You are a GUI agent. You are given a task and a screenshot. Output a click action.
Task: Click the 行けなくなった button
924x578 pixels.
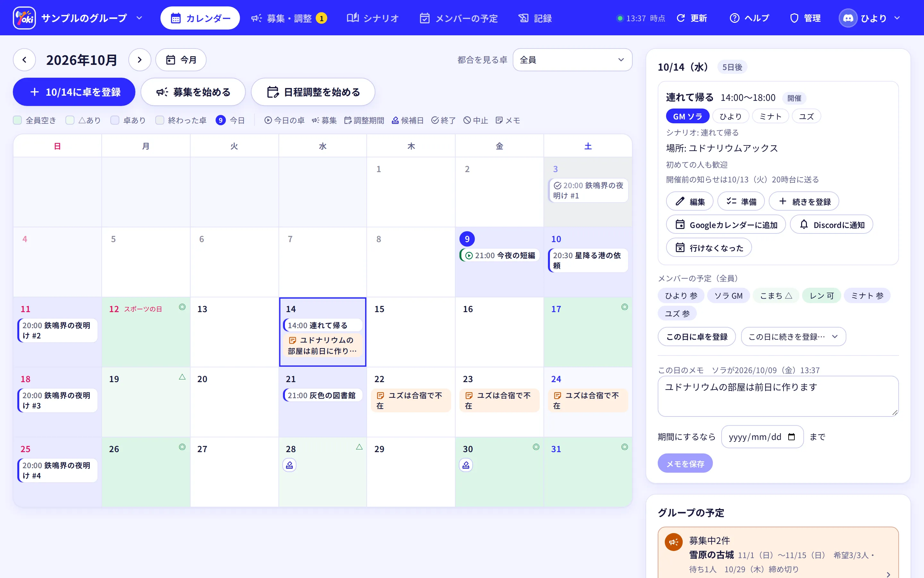tap(709, 248)
